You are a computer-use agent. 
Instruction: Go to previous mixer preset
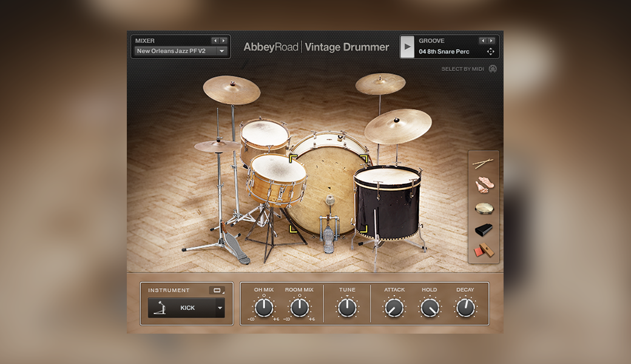pyautogui.click(x=215, y=41)
